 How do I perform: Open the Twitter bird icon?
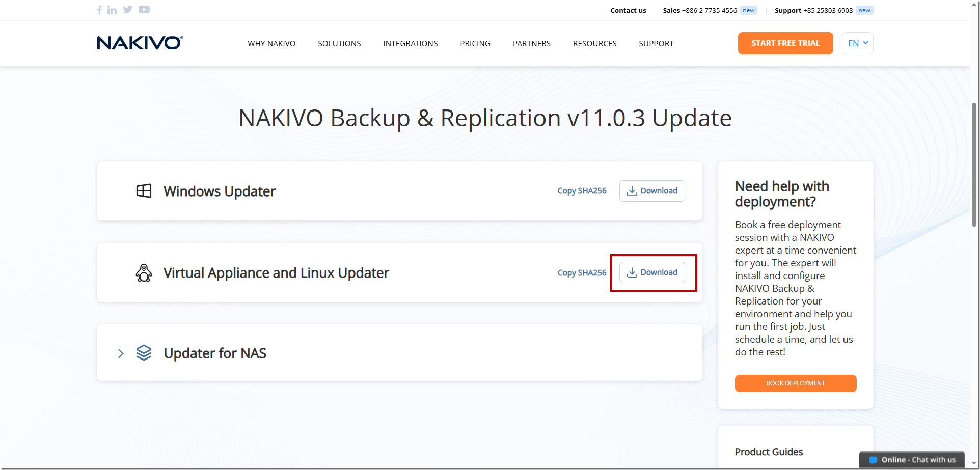tap(127, 9)
